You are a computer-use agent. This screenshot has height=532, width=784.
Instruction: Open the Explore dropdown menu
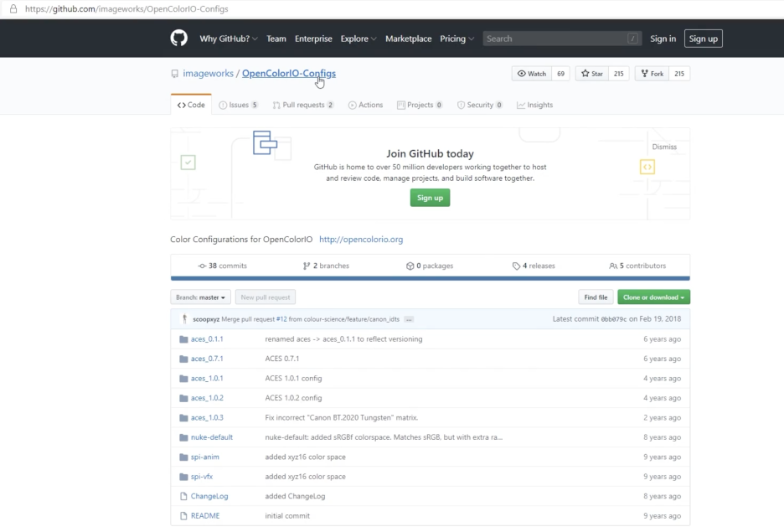pos(358,39)
